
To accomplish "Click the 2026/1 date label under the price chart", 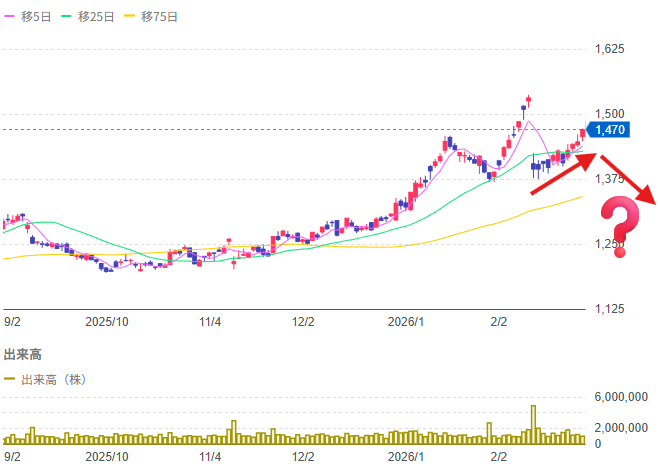I will 406,322.
